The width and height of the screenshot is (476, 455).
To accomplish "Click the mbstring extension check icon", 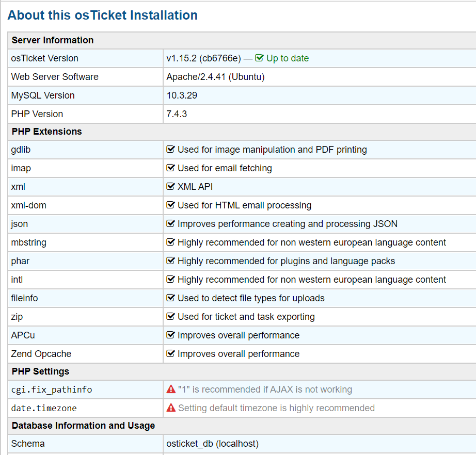I will [170, 242].
